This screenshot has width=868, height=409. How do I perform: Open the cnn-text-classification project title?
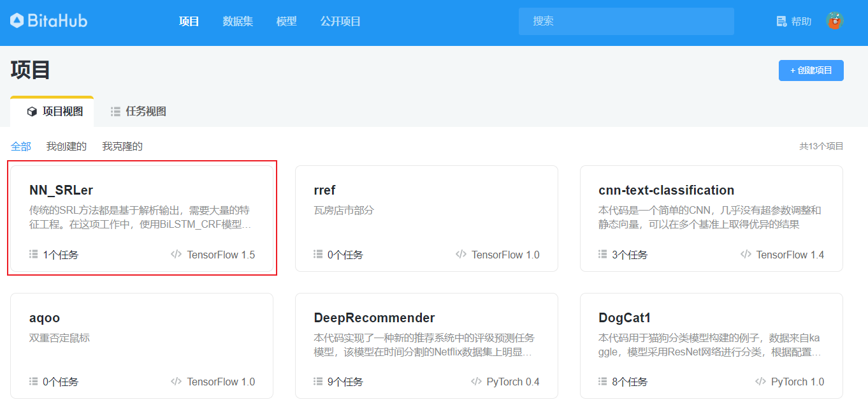[666, 190]
